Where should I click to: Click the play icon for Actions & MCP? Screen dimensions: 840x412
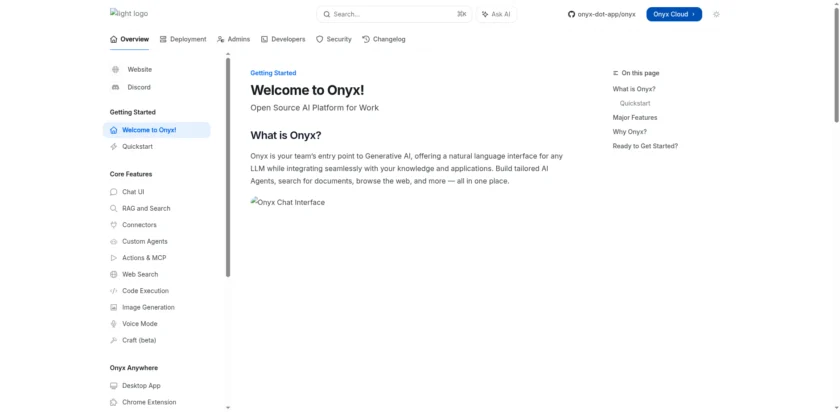coord(113,258)
